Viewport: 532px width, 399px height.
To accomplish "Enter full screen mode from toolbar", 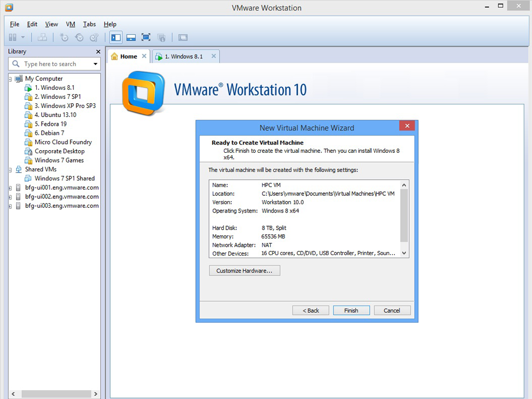I will (146, 37).
